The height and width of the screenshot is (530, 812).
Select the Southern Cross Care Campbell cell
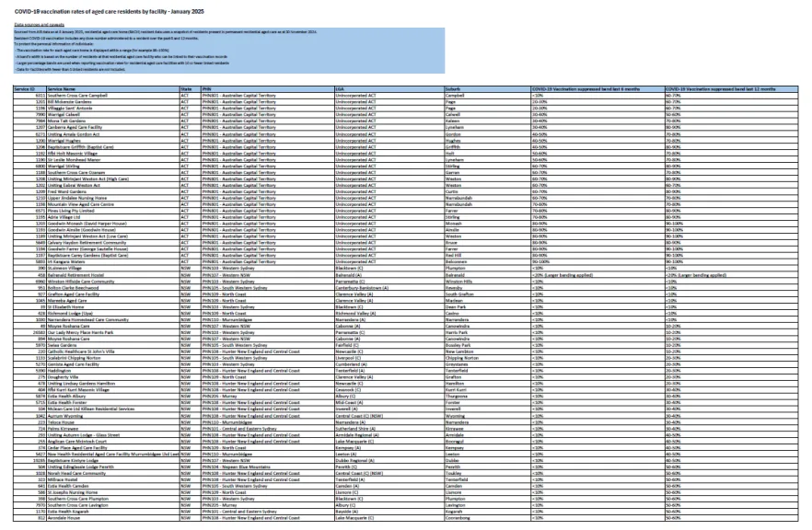(113, 96)
